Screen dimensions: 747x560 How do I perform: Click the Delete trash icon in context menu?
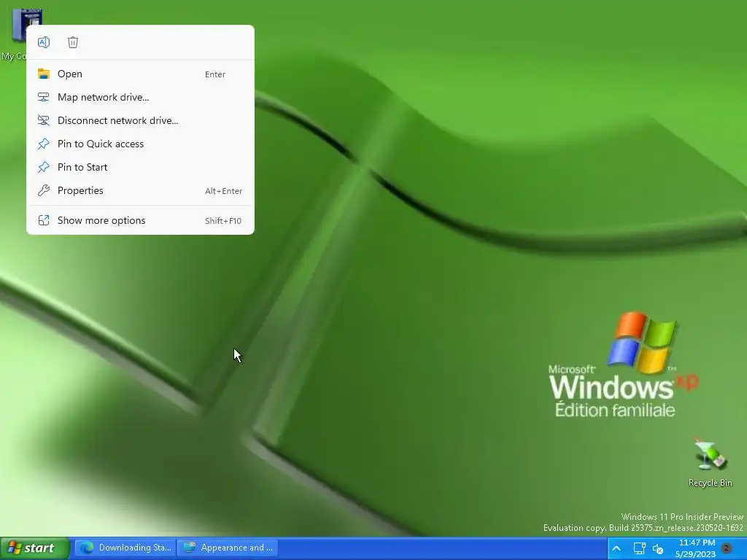[x=73, y=42]
